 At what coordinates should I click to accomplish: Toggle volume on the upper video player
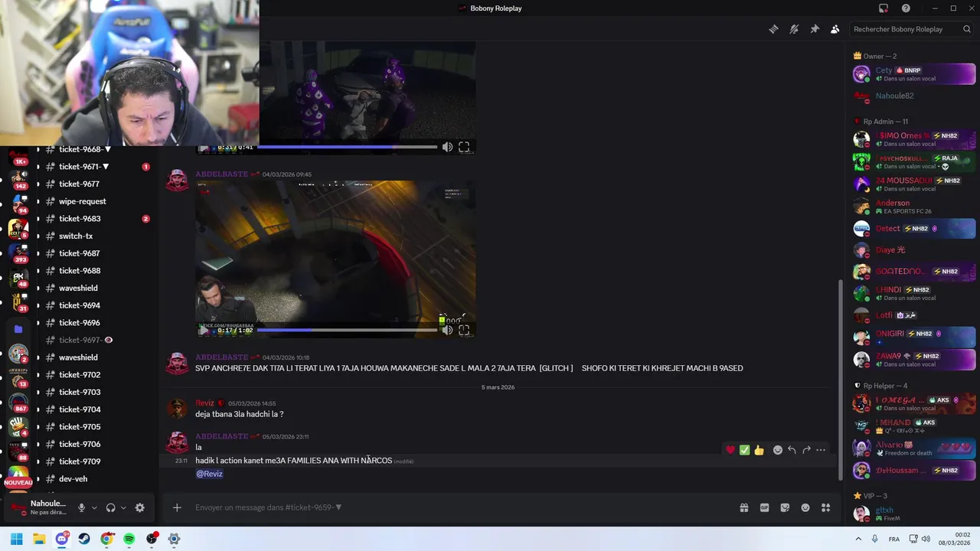447,147
